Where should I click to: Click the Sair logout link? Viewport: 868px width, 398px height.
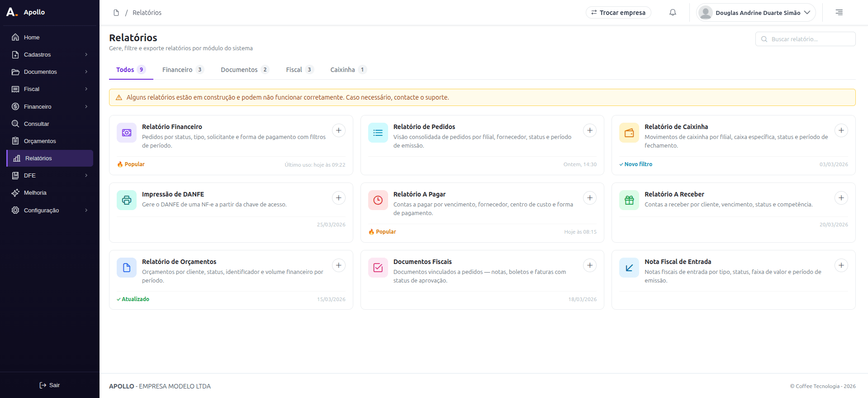click(x=50, y=385)
